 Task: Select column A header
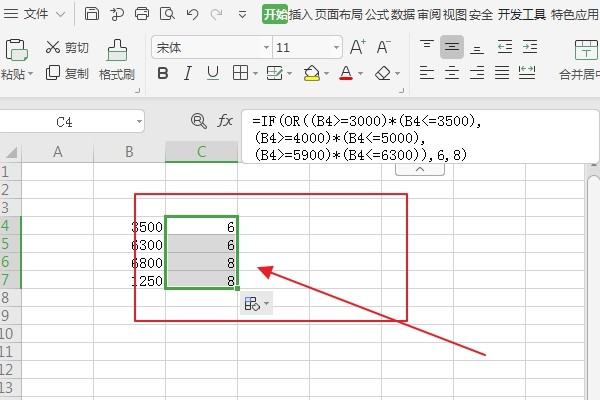[x=57, y=152]
